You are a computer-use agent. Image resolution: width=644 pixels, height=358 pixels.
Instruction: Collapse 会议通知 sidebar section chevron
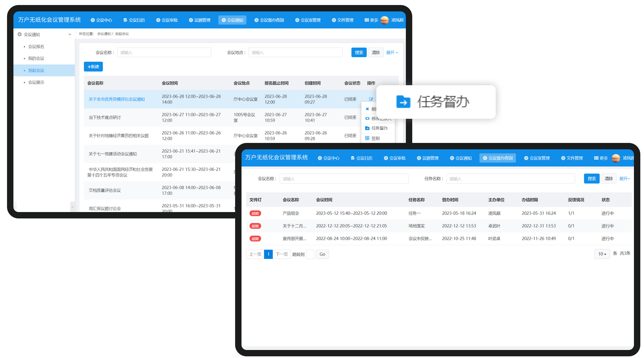pos(70,35)
